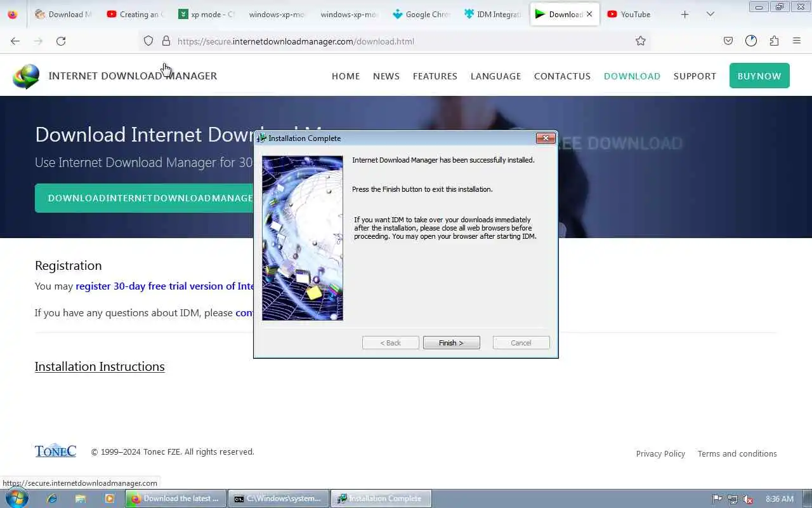Click the copyright Tonec FZE text
Viewport: 812px width, 508px height.
[173, 452]
